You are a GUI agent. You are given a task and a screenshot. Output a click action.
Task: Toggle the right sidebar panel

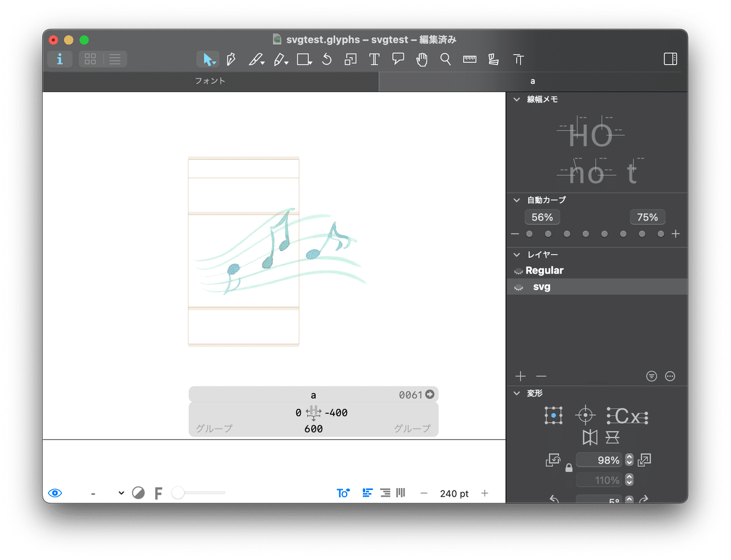pos(670,59)
